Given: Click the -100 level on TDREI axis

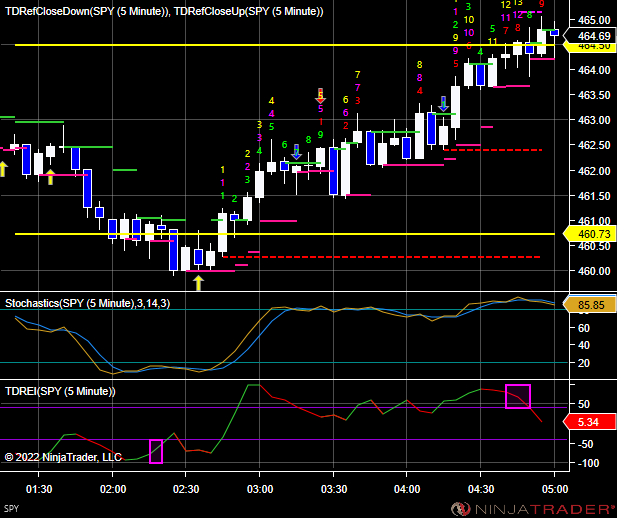Looking at the screenshot, I should pos(589,463).
